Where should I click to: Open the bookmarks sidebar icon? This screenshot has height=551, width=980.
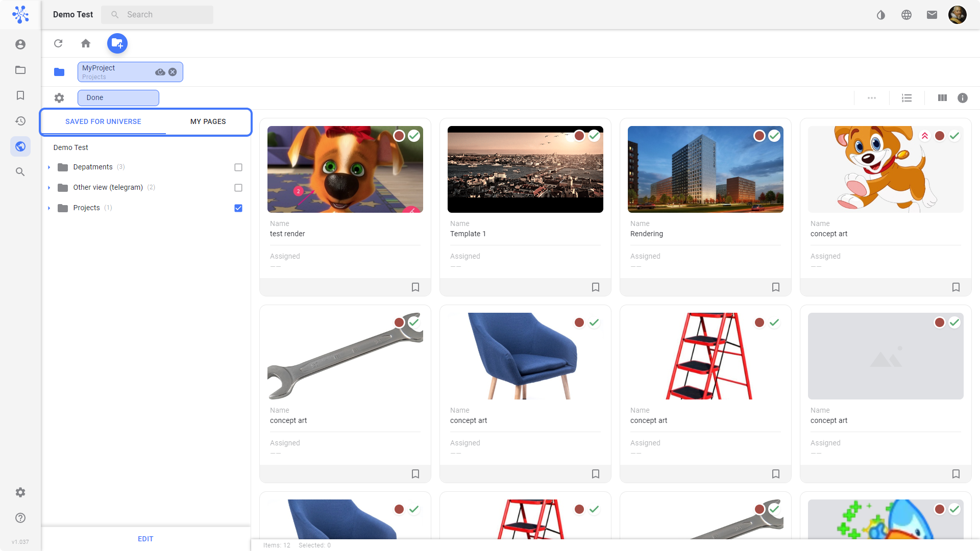pyautogui.click(x=20, y=95)
